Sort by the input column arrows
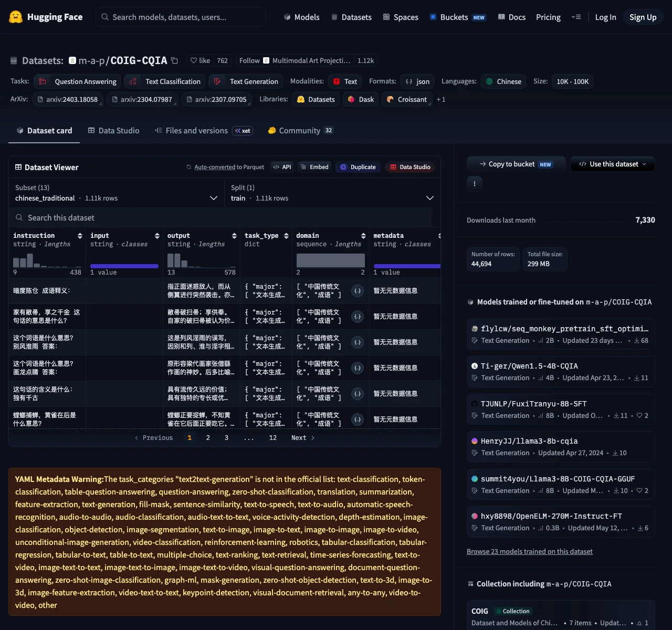This screenshot has width=672, height=630. [x=157, y=236]
